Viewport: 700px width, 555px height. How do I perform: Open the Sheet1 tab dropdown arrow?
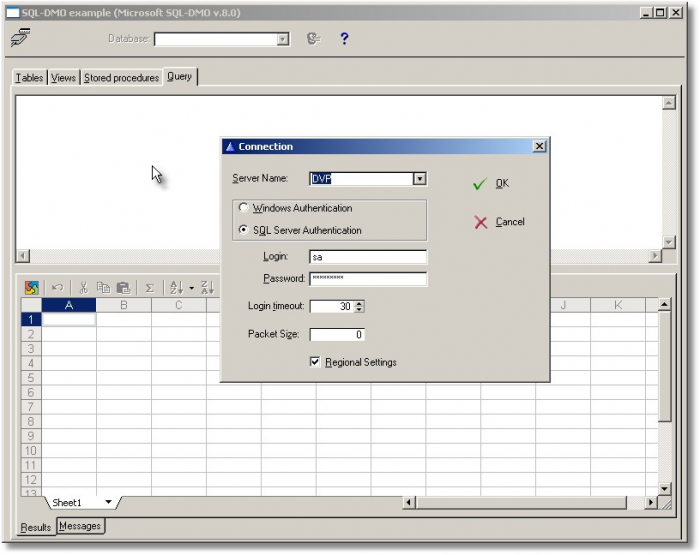pyautogui.click(x=108, y=502)
